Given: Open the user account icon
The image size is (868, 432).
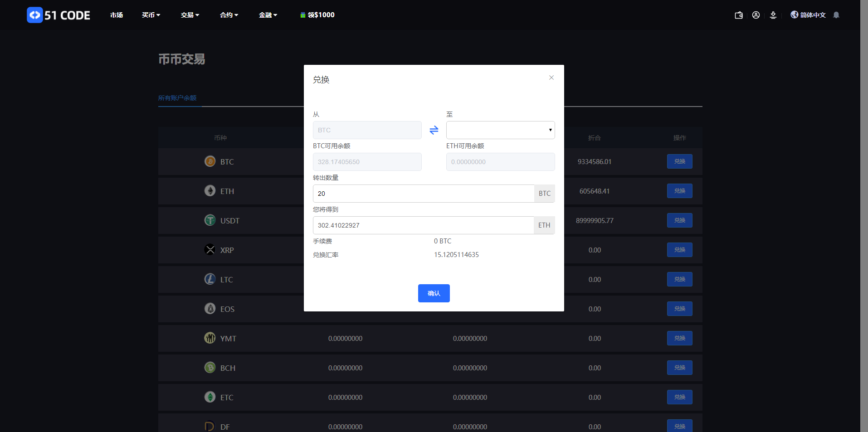Looking at the screenshot, I should [x=756, y=15].
